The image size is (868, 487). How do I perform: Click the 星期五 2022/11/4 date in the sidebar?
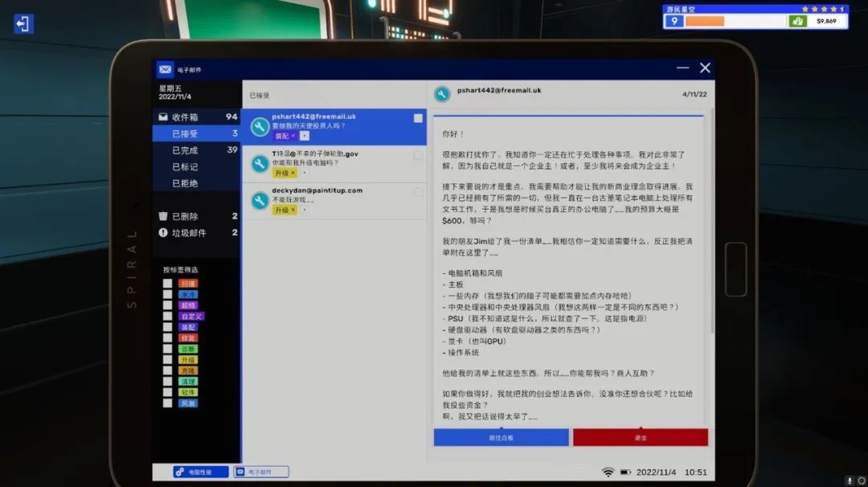[x=175, y=92]
